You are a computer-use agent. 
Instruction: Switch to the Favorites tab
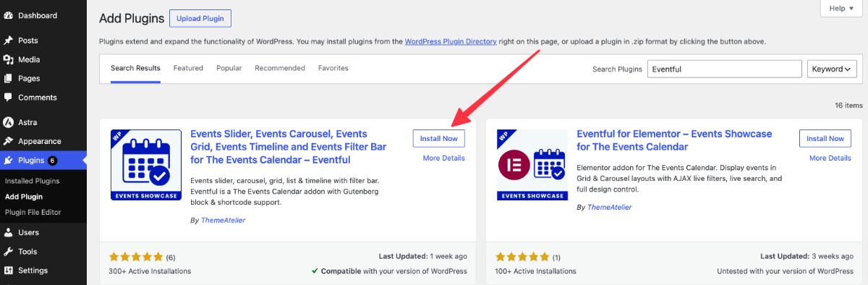click(333, 68)
